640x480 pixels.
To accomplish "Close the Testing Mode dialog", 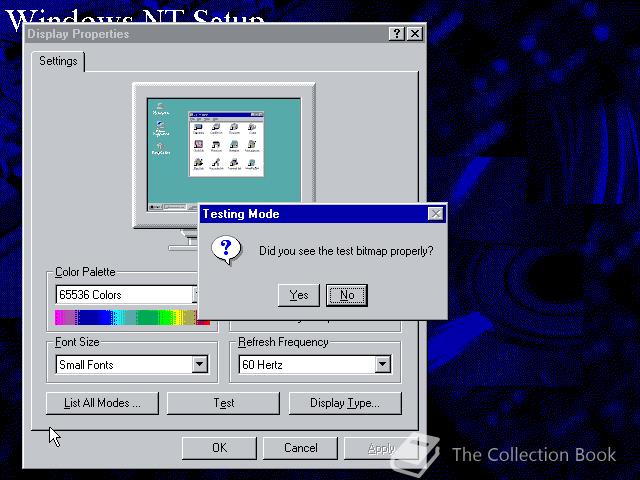I will [436, 214].
